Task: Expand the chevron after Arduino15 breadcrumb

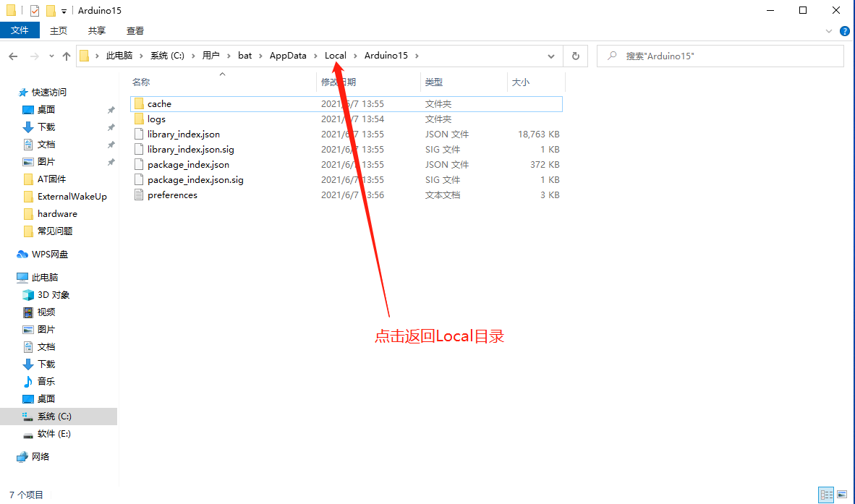Action: 417,56
